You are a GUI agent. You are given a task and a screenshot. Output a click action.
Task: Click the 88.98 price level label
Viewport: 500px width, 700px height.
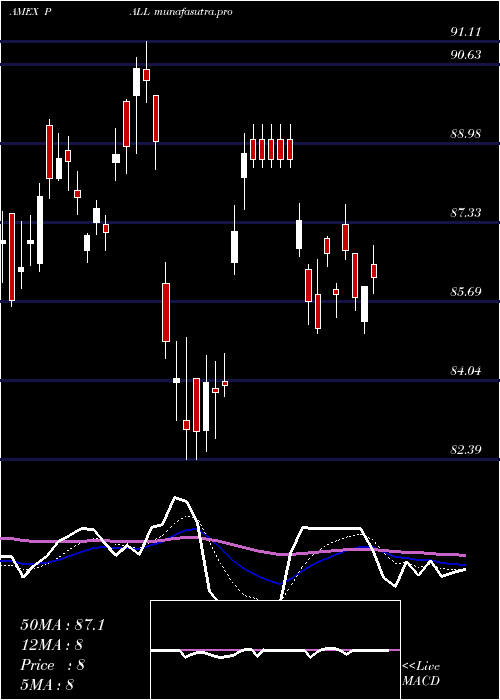click(x=466, y=133)
